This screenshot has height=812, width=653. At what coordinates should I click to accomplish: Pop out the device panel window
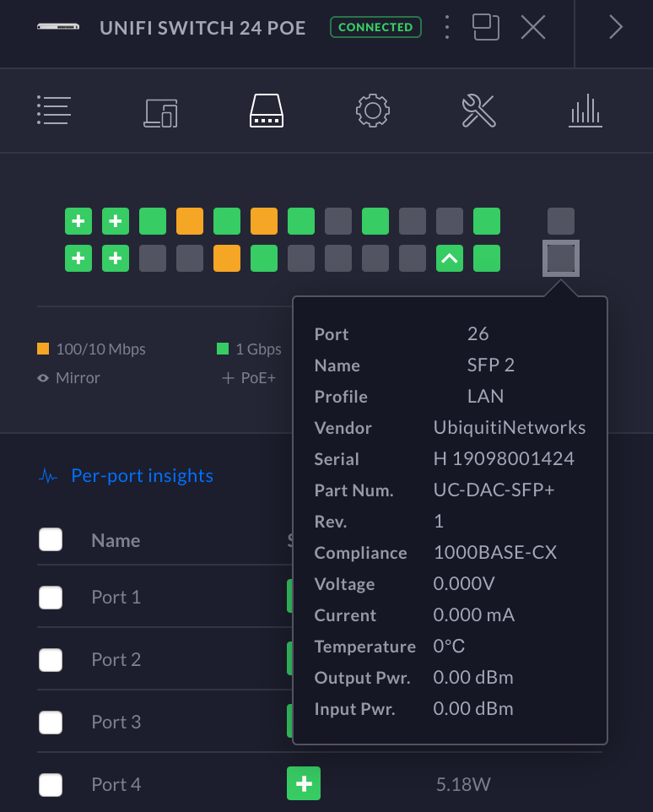pos(486,28)
